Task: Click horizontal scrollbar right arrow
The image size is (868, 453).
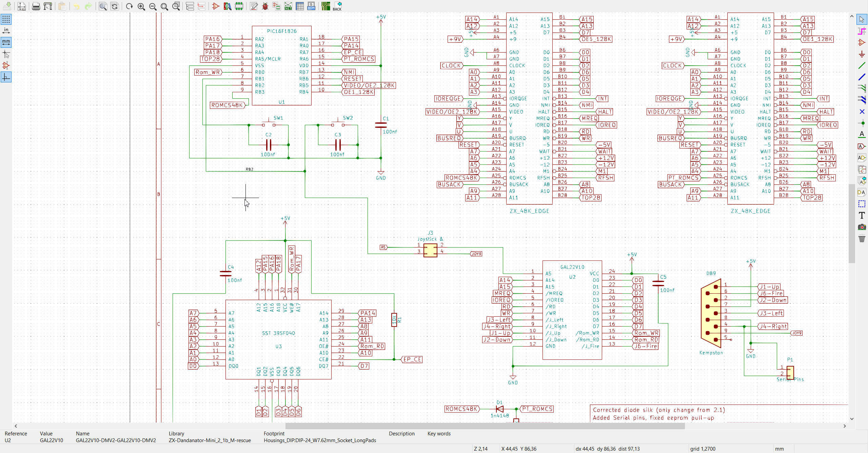Action: tap(845, 426)
